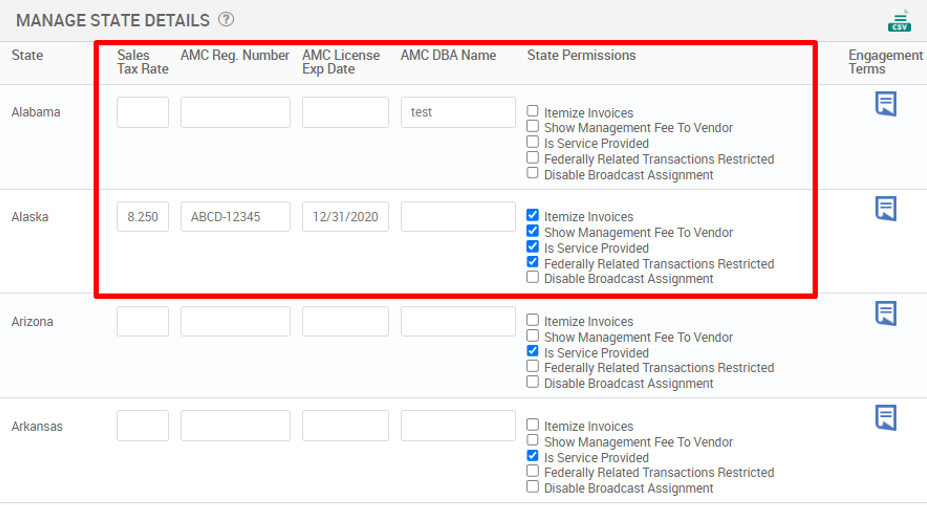Open Alabama engagement terms icon
The image size is (927, 505).
pos(886,103)
